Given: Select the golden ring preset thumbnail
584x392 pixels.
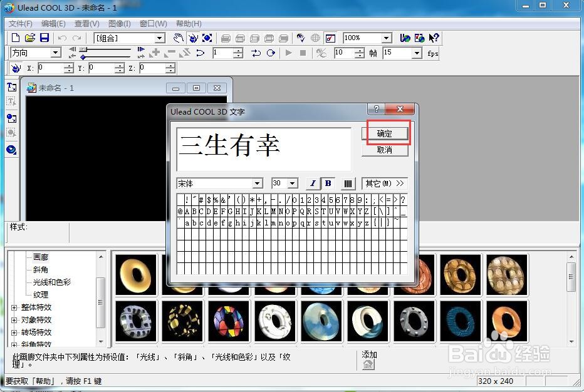Looking at the screenshot, I should 136,275.
